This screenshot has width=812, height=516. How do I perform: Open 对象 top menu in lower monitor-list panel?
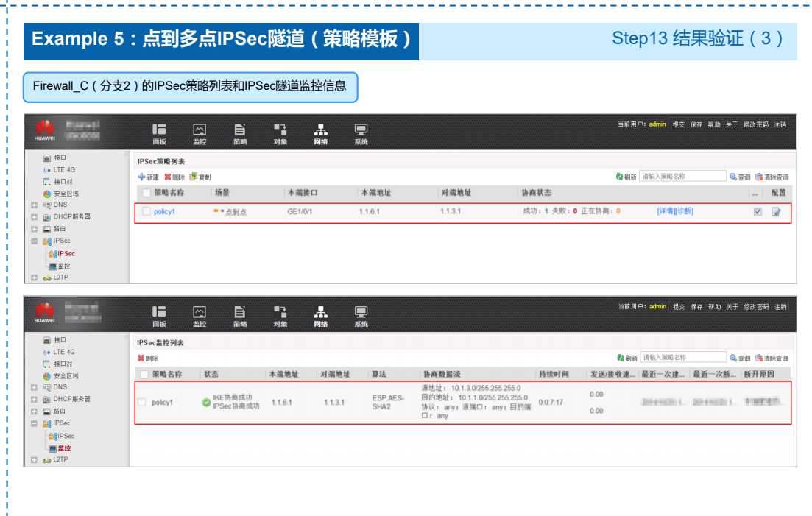(280, 317)
